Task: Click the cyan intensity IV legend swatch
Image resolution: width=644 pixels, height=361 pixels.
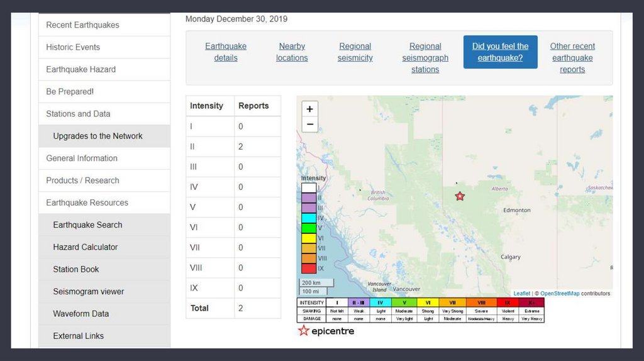Action: [x=308, y=218]
